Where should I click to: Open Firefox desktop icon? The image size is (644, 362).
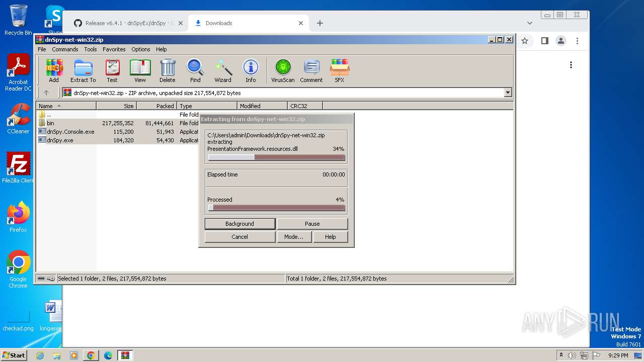pyautogui.click(x=18, y=217)
